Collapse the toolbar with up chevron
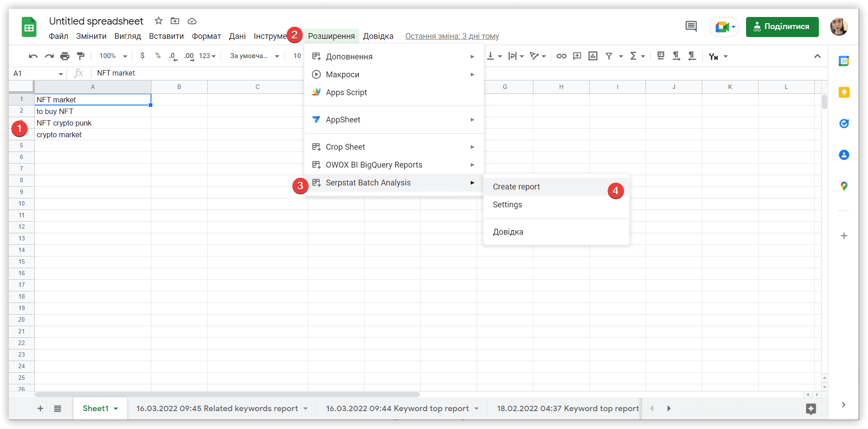This screenshot has width=868, height=429. (817, 56)
